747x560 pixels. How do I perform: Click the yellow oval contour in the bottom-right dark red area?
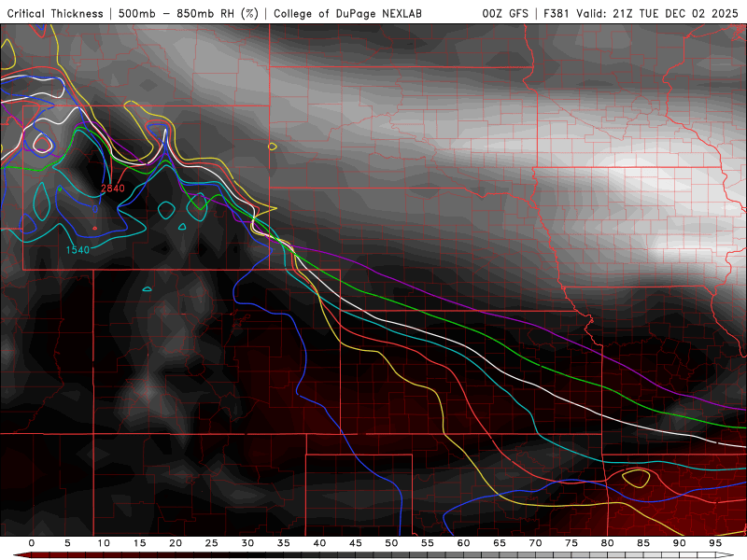pyautogui.click(x=636, y=478)
